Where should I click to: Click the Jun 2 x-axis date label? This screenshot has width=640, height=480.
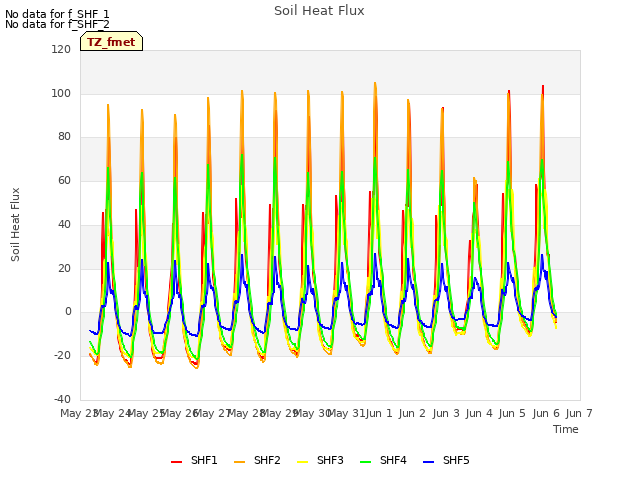(412, 413)
